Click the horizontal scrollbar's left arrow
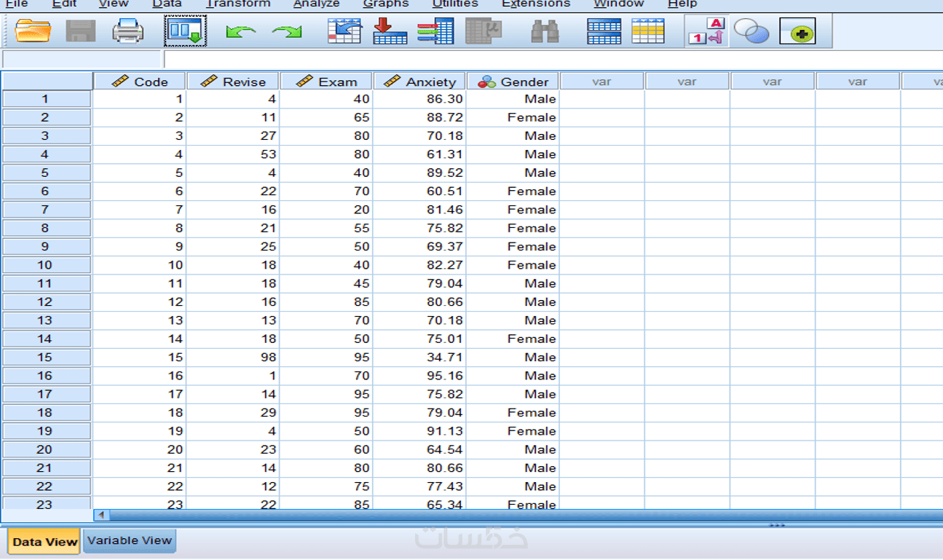The height and width of the screenshot is (560, 943). pos(102,515)
